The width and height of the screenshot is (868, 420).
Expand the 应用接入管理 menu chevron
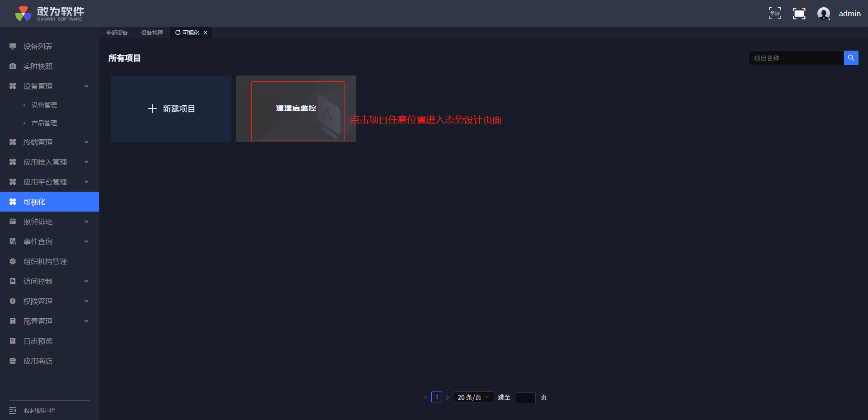coord(86,162)
